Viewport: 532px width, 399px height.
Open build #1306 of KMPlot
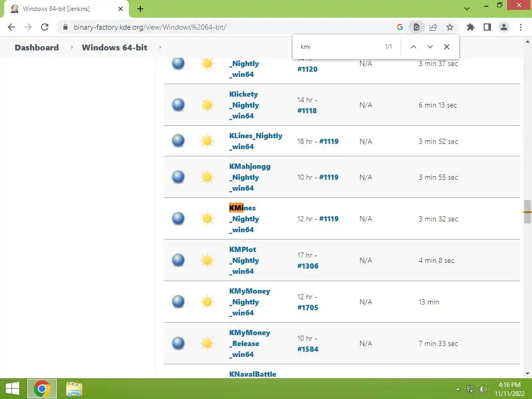pyautogui.click(x=308, y=266)
